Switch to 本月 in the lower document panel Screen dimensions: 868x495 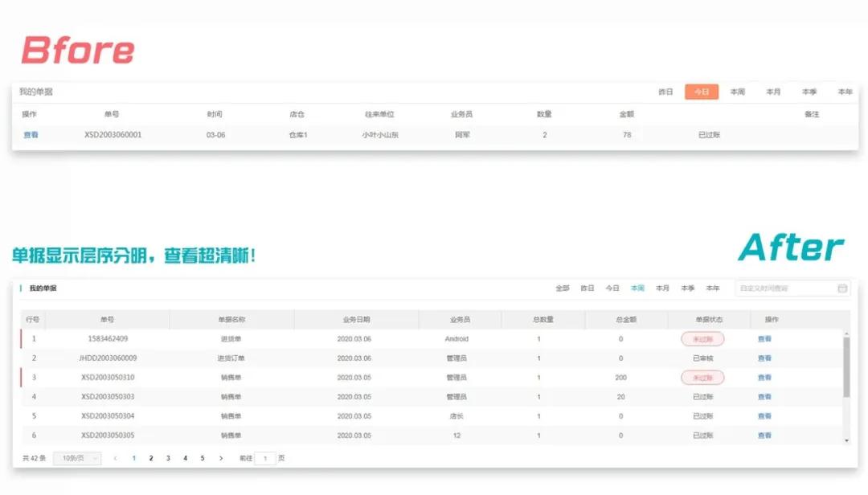point(662,288)
